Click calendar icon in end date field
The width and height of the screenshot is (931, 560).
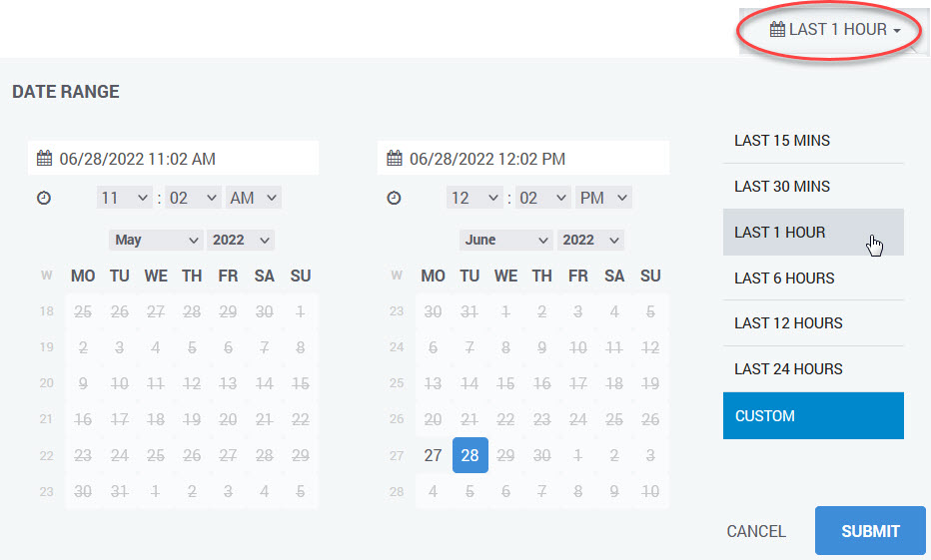pos(395,159)
